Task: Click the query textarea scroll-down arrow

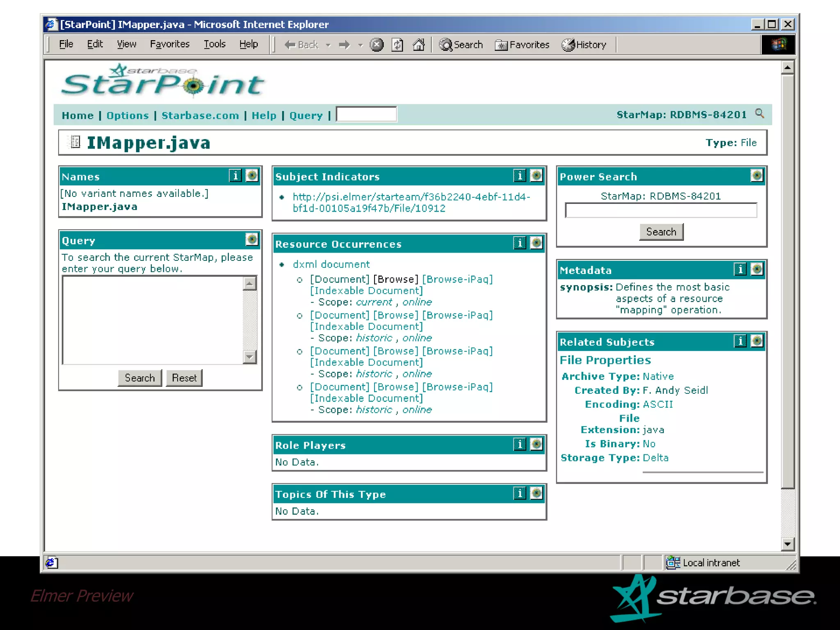Action: tap(249, 357)
